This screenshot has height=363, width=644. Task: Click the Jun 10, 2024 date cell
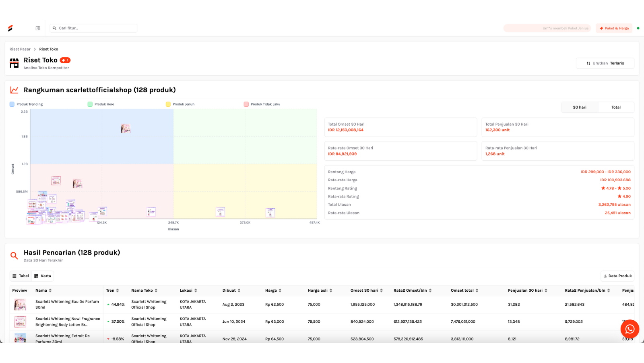coord(234,322)
